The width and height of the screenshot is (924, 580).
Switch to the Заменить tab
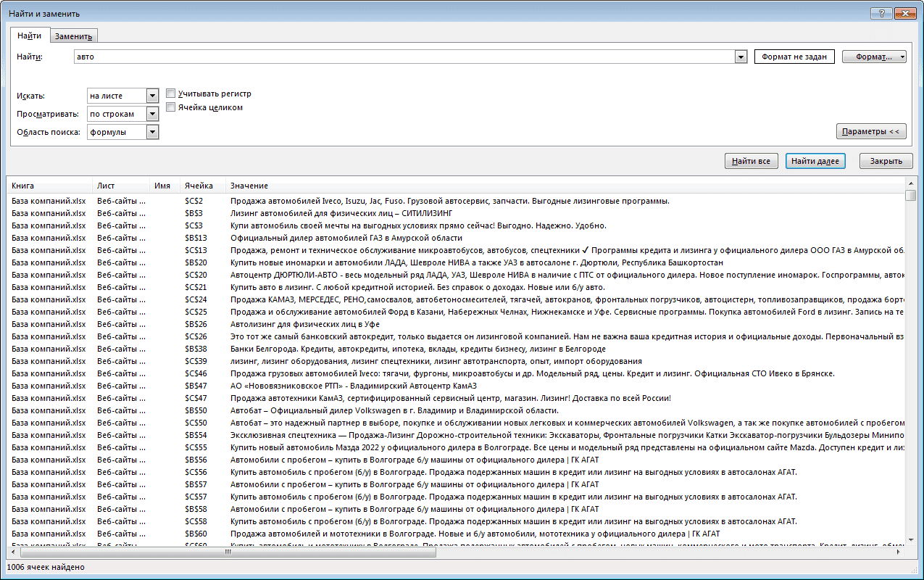click(73, 36)
